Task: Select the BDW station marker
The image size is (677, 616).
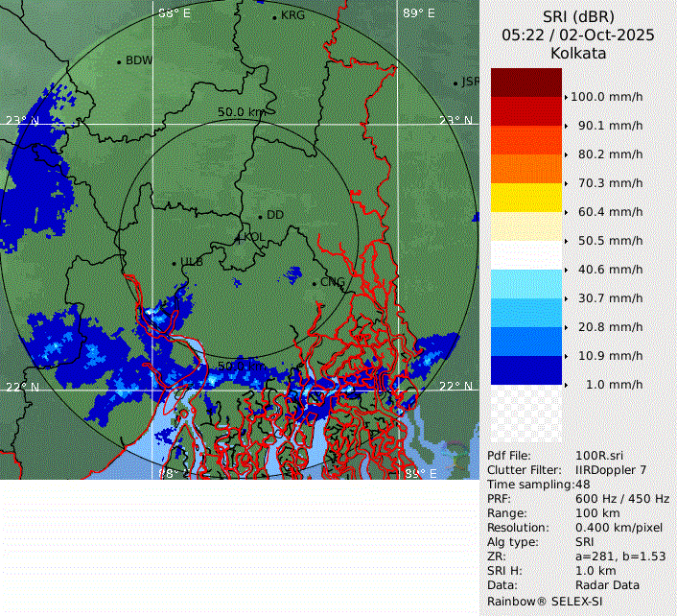Action: coord(119,62)
